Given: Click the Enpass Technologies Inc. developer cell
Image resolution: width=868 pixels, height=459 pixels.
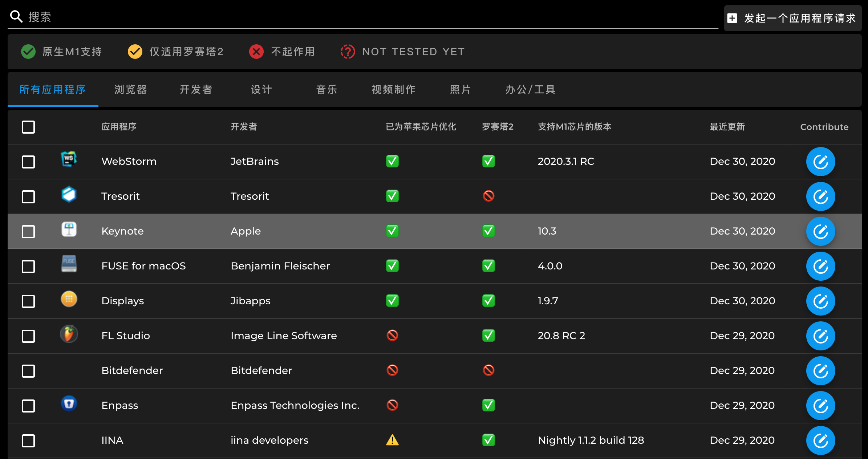Looking at the screenshot, I should (x=295, y=405).
